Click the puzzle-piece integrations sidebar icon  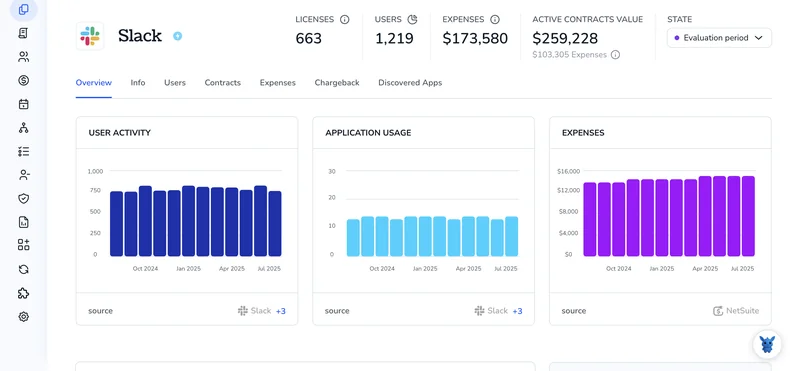[x=23, y=293]
